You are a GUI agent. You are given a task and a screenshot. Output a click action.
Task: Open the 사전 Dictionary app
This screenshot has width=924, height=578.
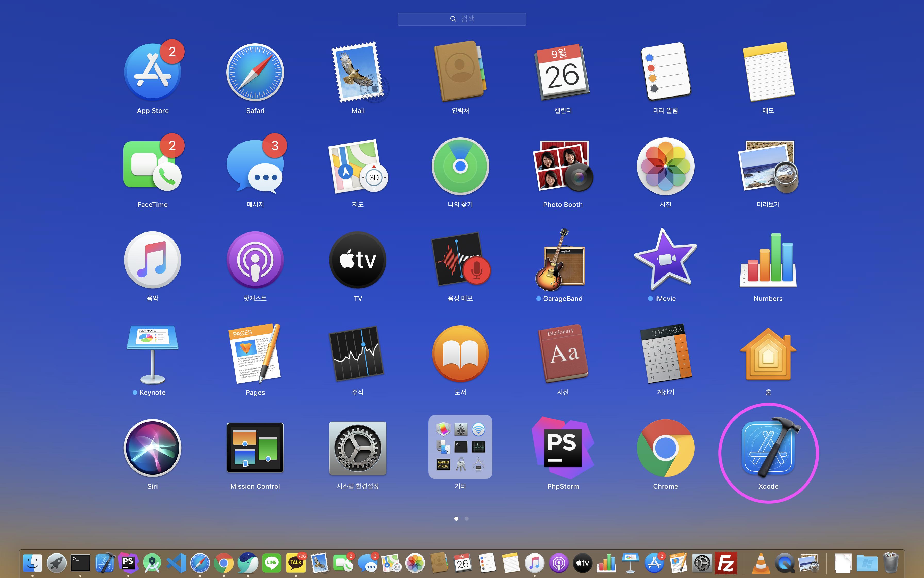tap(563, 354)
